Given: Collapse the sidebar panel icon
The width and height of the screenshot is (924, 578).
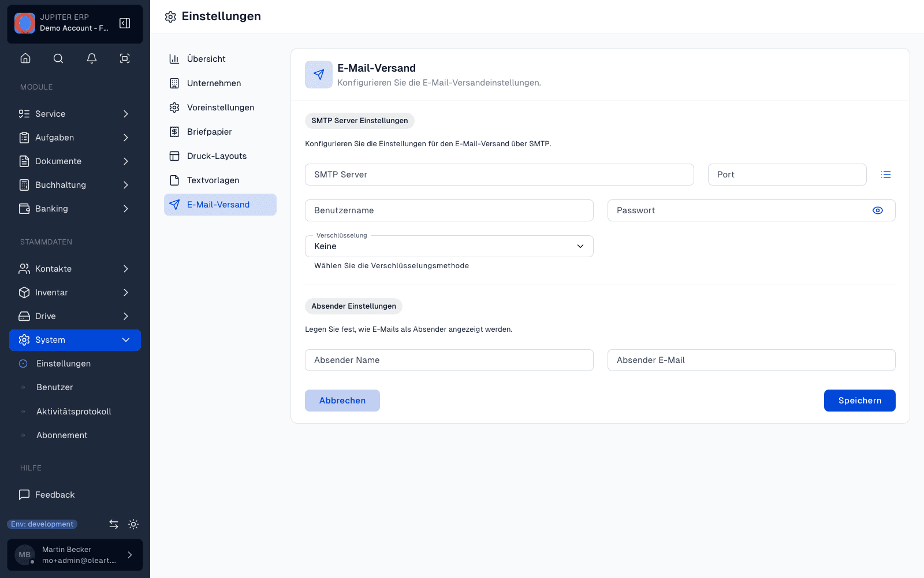Looking at the screenshot, I should point(125,23).
